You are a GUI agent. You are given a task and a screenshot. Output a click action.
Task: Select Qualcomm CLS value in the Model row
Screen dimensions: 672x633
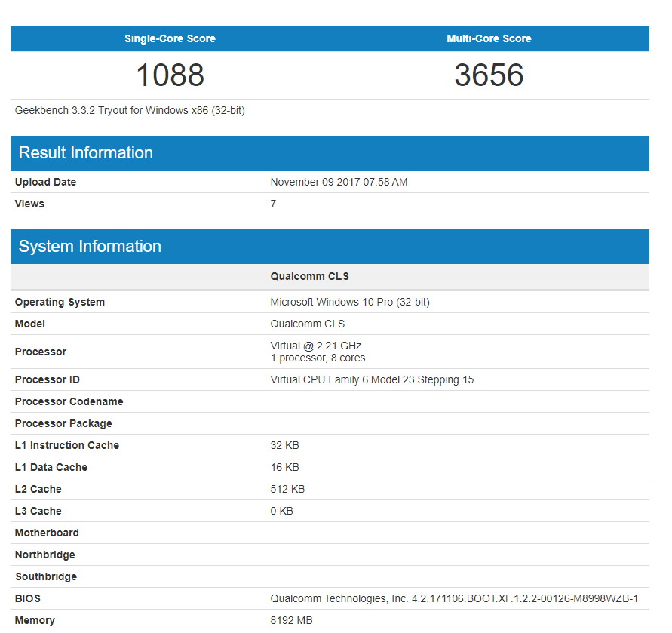tap(307, 324)
